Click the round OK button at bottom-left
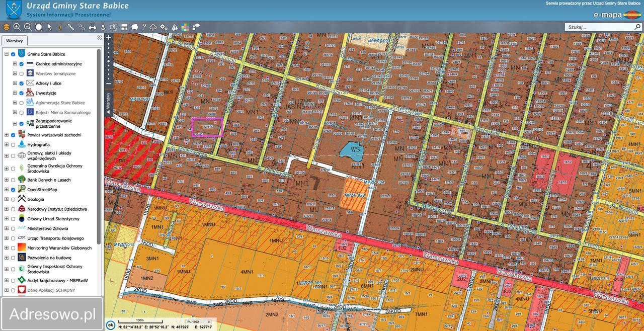 (110, 324)
